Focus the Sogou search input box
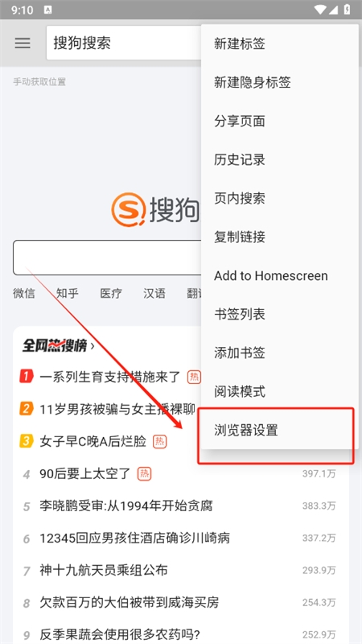 (107, 258)
